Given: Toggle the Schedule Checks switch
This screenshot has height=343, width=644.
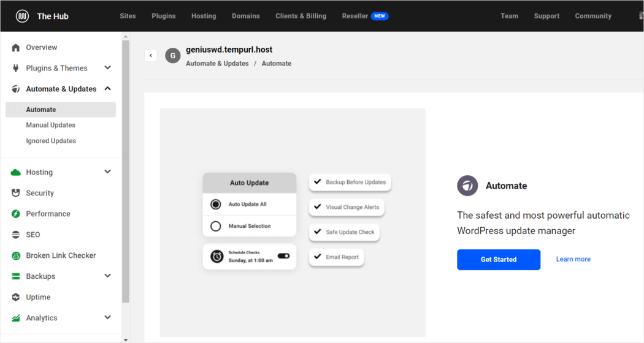Looking at the screenshot, I should point(284,256).
